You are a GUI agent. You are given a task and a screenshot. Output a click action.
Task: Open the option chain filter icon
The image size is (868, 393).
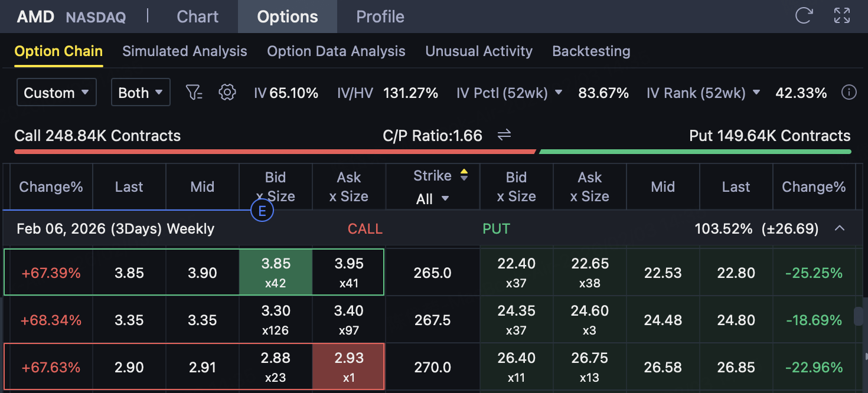pyautogui.click(x=194, y=93)
